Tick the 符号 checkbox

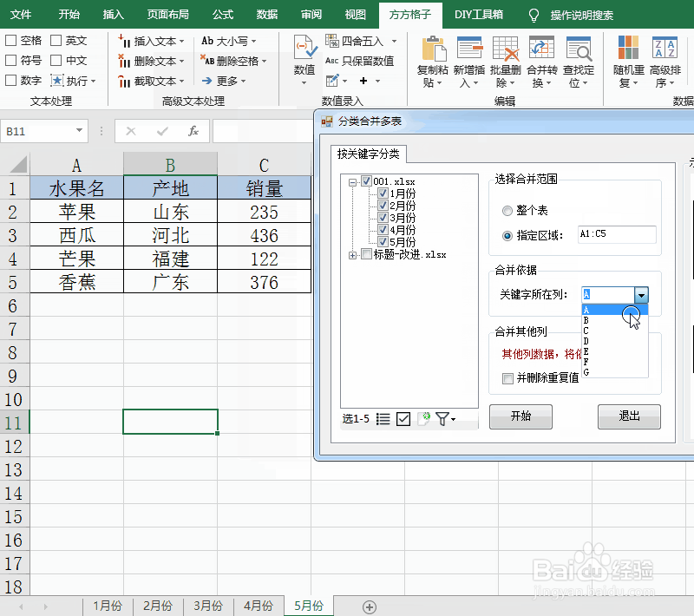[x=11, y=60]
